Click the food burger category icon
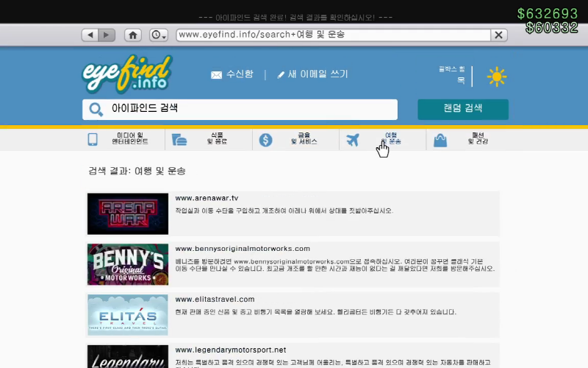Viewport: 588px width, 368px height. click(179, 140)
